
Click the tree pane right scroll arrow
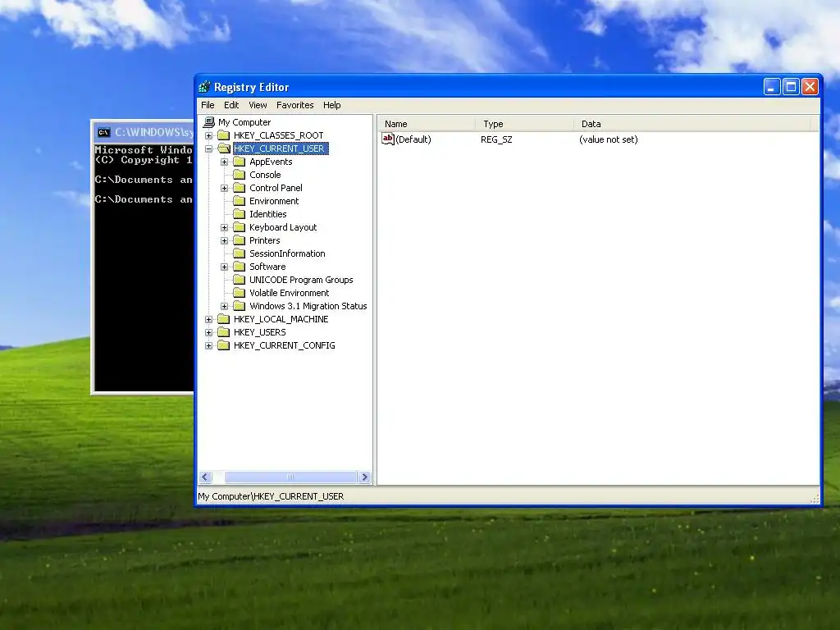(x=365, y=477)
